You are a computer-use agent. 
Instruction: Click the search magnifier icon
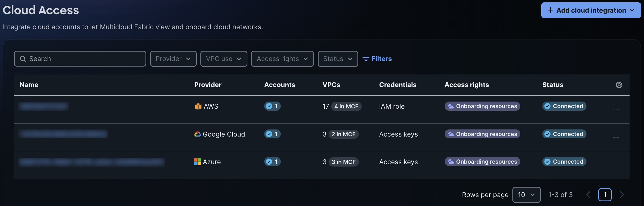[23, 59]
